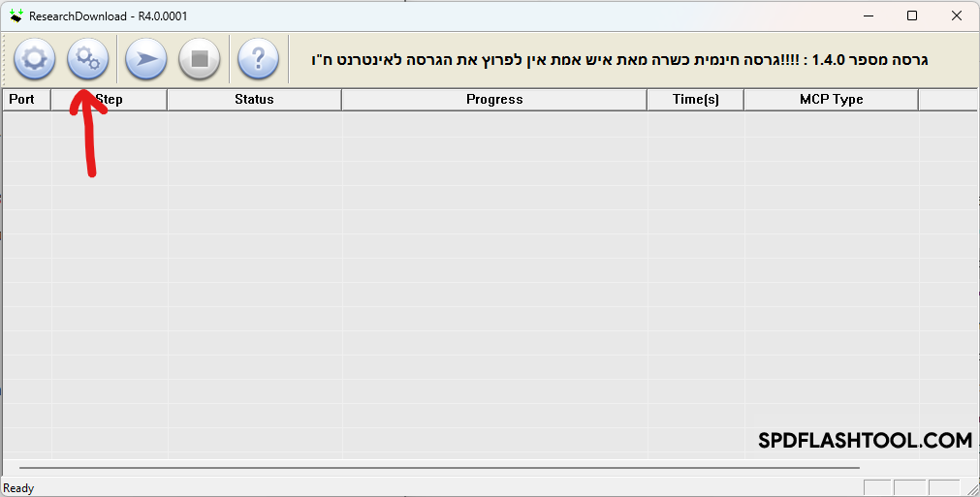Click the Step column header
Image resolution: width=980 pixels, height=497 pixels.
pyautogui.click(x=110, y=99)
